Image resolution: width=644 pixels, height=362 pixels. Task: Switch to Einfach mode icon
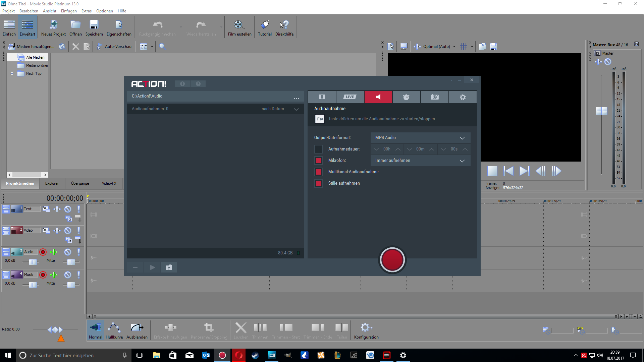pos(9,27)
